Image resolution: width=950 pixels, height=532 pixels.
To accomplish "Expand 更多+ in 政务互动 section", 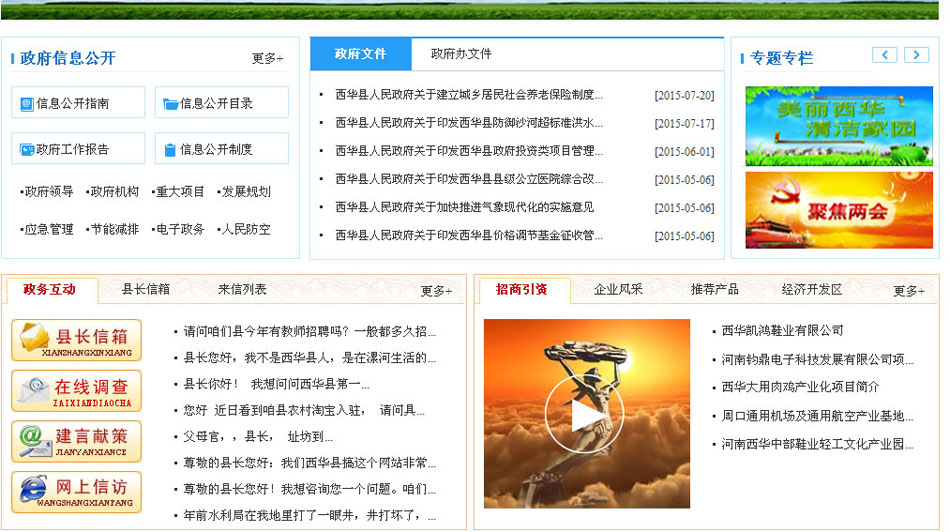I will [x=436, y=291].
